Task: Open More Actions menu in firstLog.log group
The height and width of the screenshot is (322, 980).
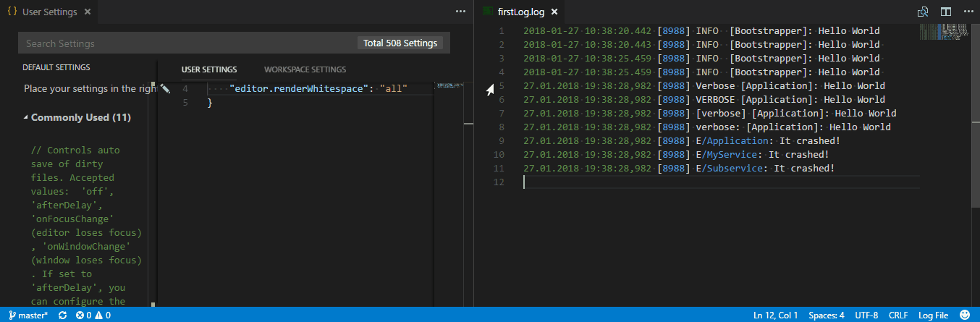Action: tap(967, 12)
